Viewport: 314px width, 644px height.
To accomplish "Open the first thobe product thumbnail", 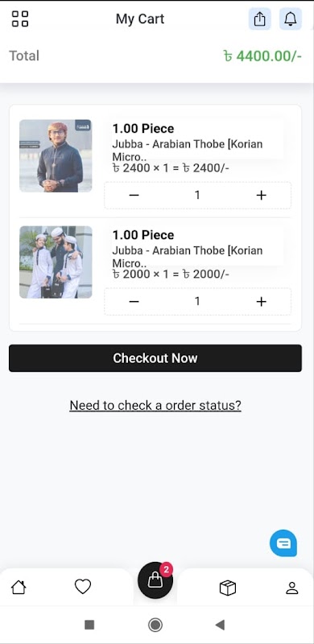I will pos(56,155).
